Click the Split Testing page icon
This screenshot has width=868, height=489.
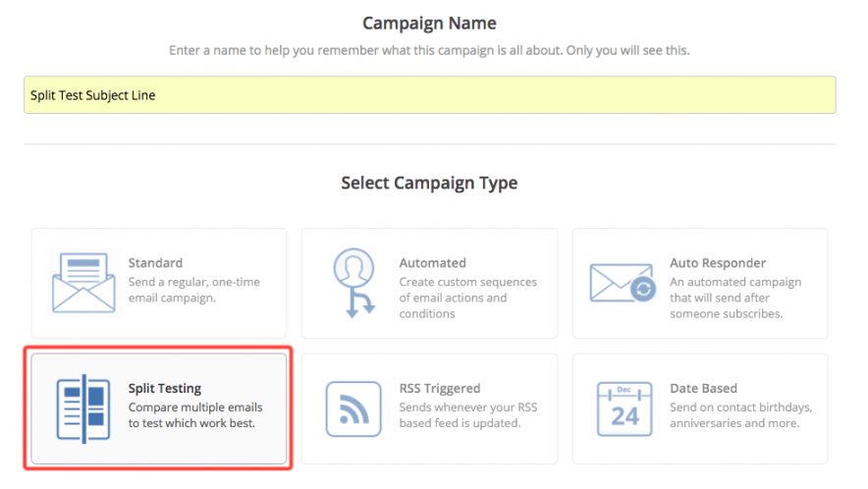(x=82, y=408)
